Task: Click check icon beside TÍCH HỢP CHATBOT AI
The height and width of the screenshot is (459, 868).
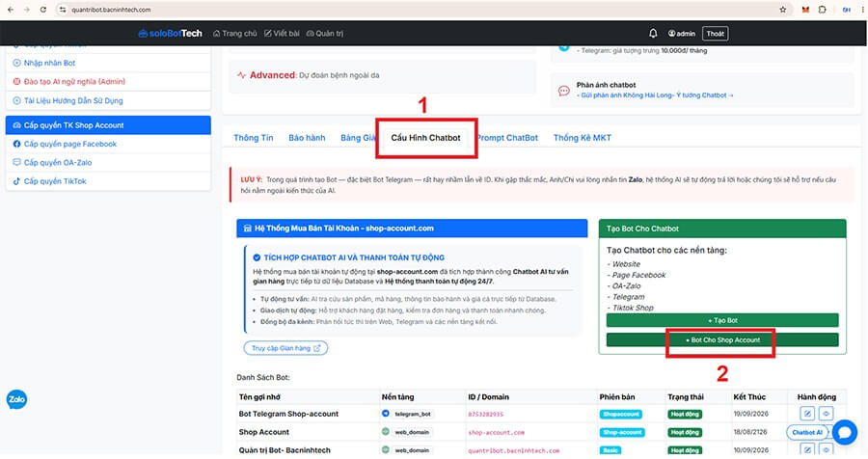Action: coord(257,257)
